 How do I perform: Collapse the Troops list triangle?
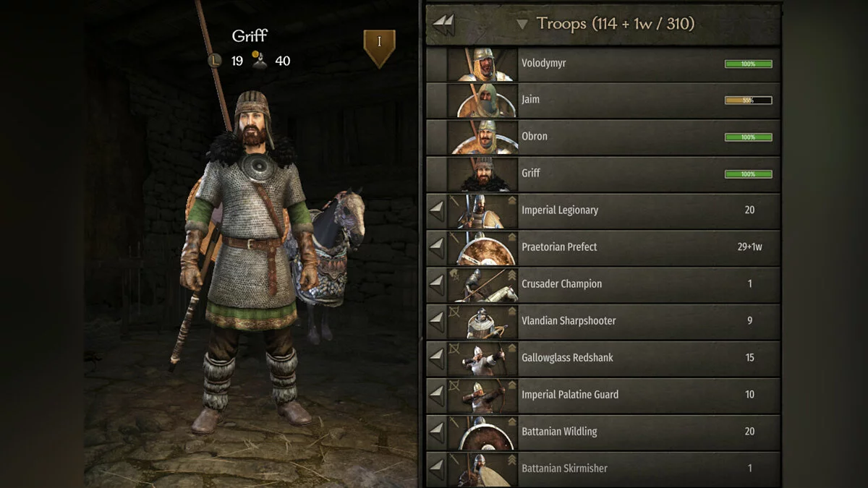[x=522, y=25]
